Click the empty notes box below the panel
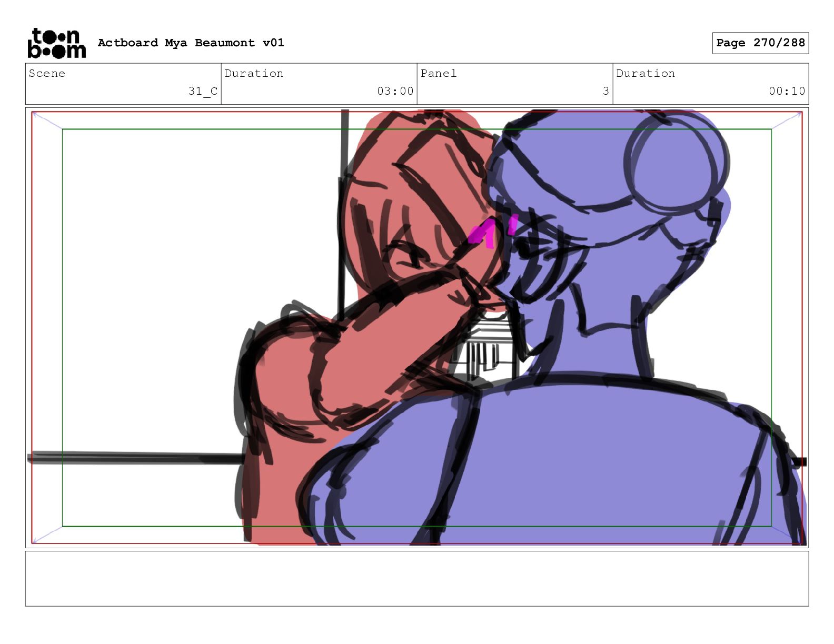Image resolution: width=834 pixels, height=644 pixels. coord(417,579)
